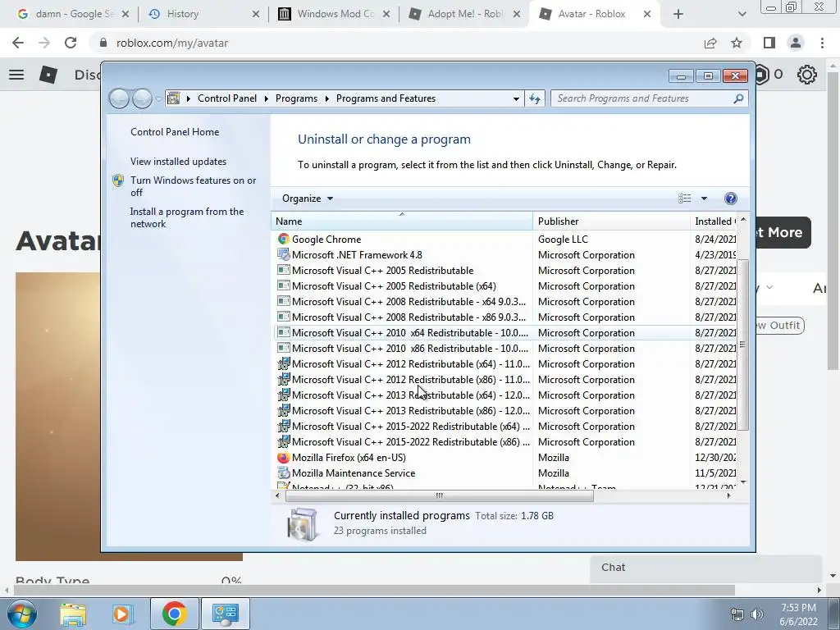This screenshot has height=630, width=840.
Task: Click Roblox logo in site header
Action: [48, 75]
